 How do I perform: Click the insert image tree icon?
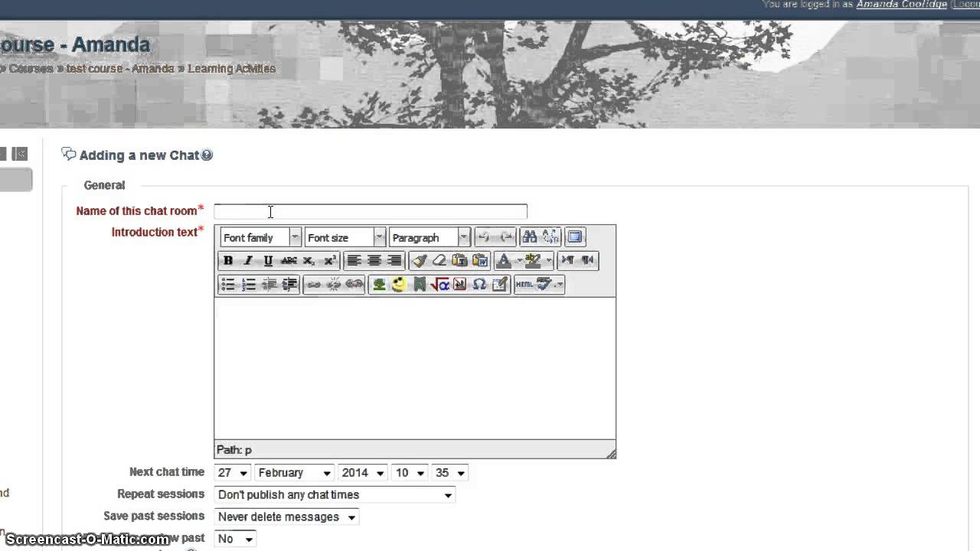[x=379, y=285]
